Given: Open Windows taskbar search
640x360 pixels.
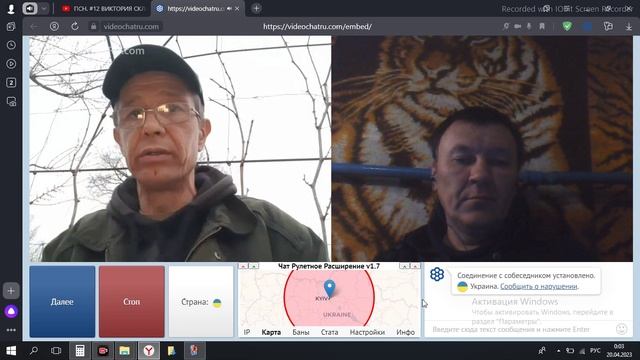Looking at the screenshot, I should [x=34, y=351].
